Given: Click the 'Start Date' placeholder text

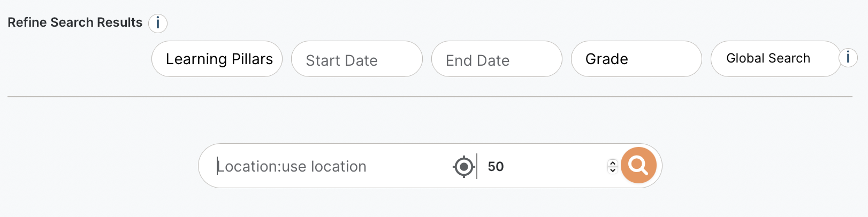Looking at the screenshot, I should click(341, 60).
